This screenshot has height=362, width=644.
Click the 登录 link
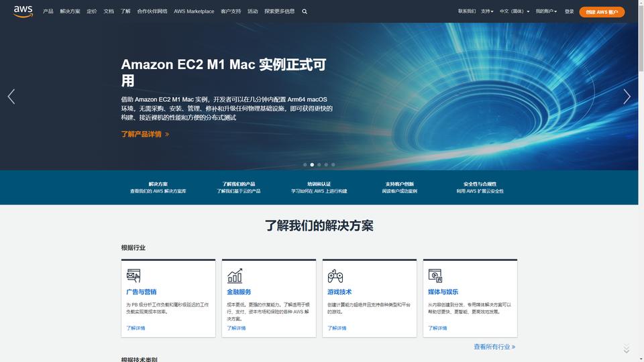click(569, 11)
